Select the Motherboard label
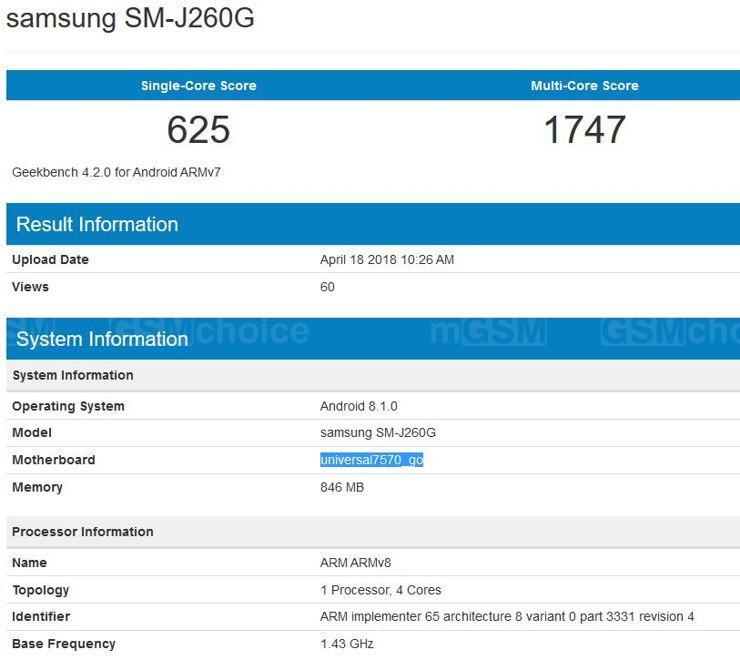 pos(54,460)
